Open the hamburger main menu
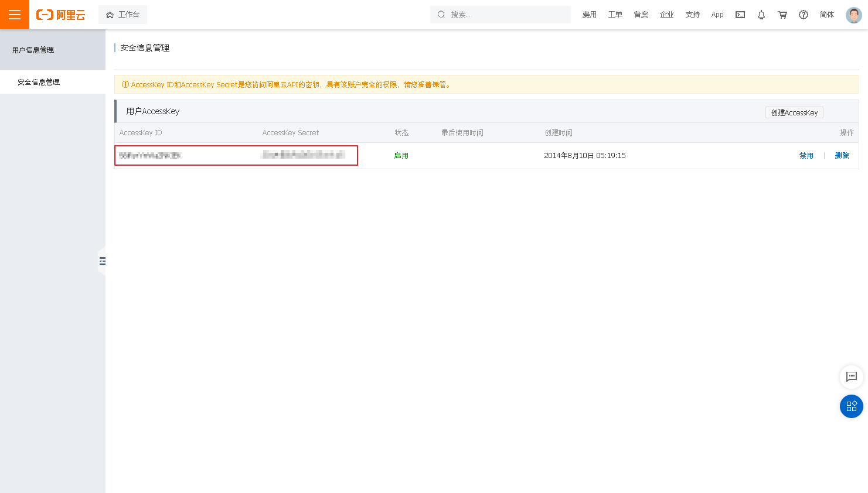The height and width of the screenshot is (493, 868). click(15, 15)
